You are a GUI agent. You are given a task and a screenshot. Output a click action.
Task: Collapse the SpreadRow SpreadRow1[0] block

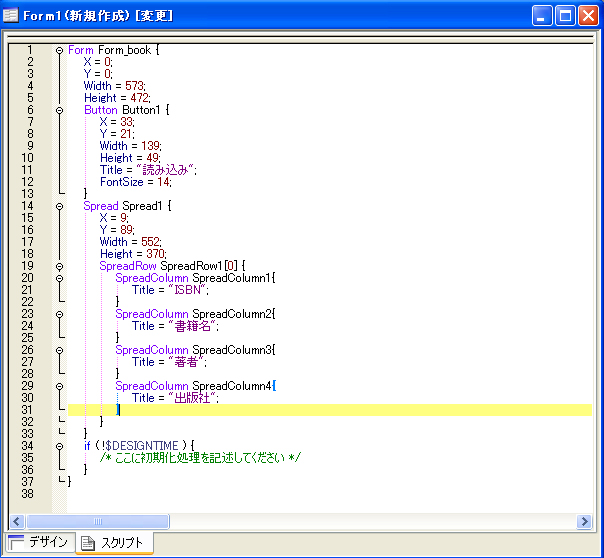[x=59, y=266]
